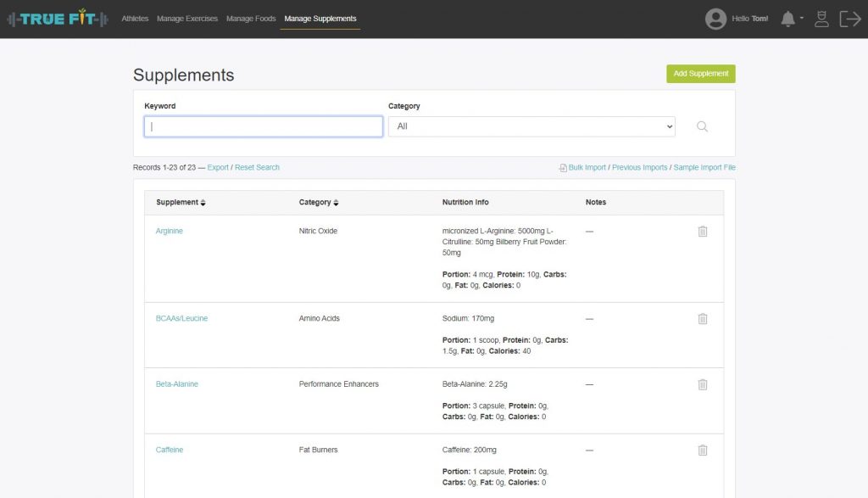
Task: Click the Nitric Oxide category cell
Action: pos(318,231)
